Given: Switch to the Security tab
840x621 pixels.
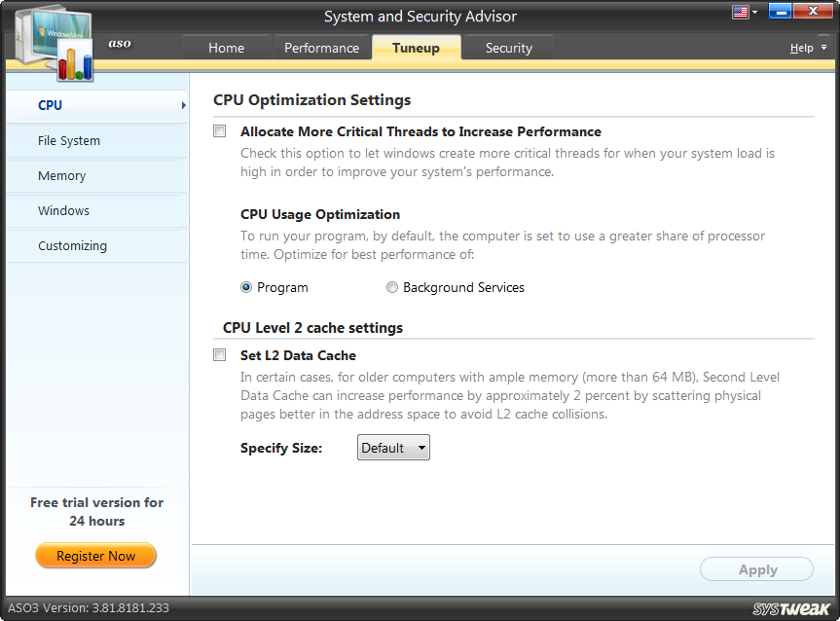Looking at the screenshot, I should (508, 47).
